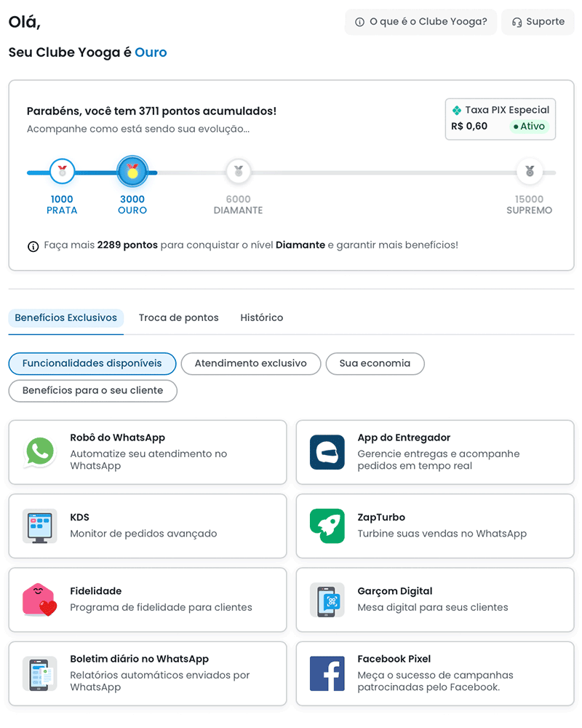582x728 pixels.
Task: Click the Taxa PIX Especial card
Action: click(501, 119)
